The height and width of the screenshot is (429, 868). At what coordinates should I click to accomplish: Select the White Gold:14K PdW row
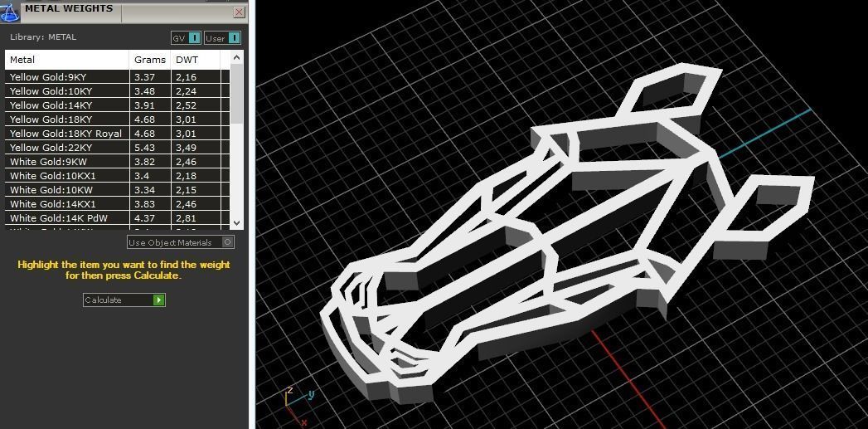(x=118, y=218)
